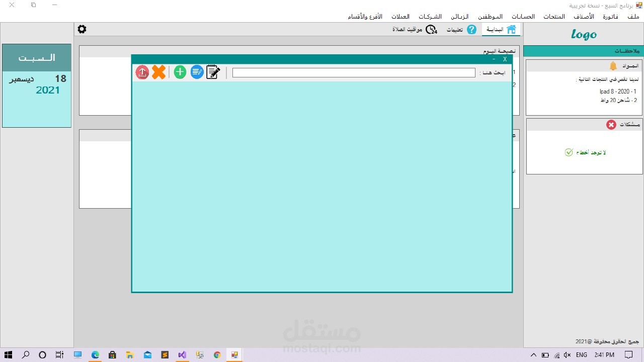Screen dimensions: 644x362
Task: Show hidden tray icons with the chevron
Action: pos(533,355)
